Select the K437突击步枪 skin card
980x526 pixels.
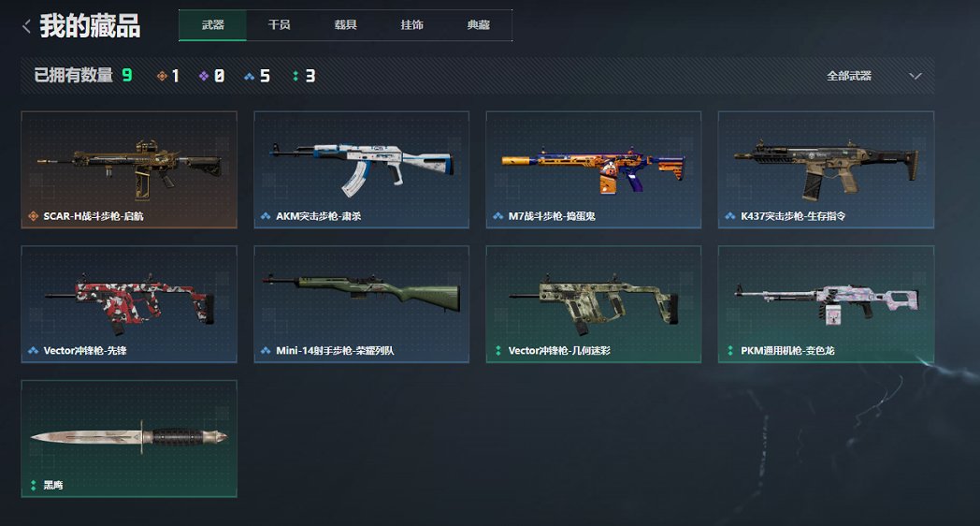tap(827, 169)
